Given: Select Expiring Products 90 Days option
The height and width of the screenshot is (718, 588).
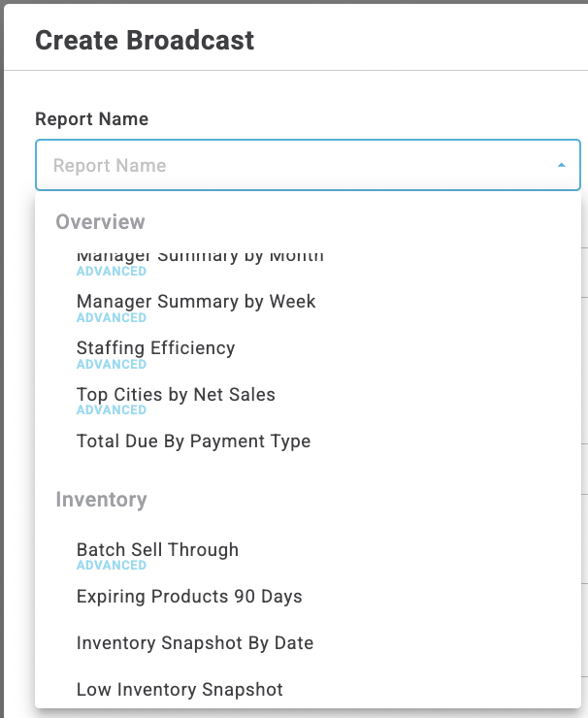Looking at the screenshot, I should 189,597.
